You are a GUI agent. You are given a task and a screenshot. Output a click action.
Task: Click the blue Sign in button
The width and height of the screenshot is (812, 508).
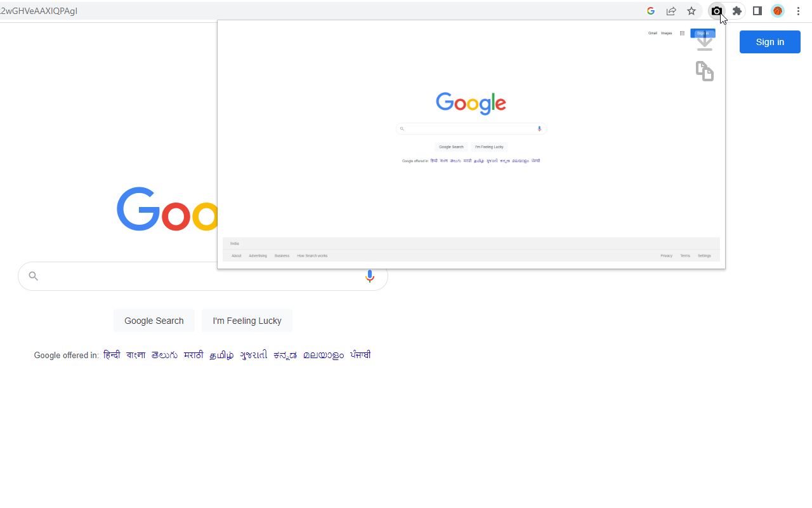(x=769, y=41)
